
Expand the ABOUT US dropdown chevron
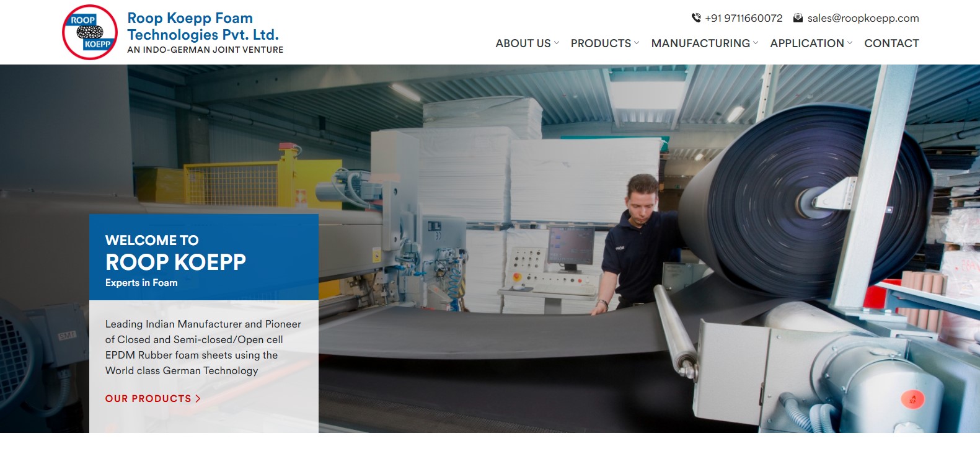[557, 43]
